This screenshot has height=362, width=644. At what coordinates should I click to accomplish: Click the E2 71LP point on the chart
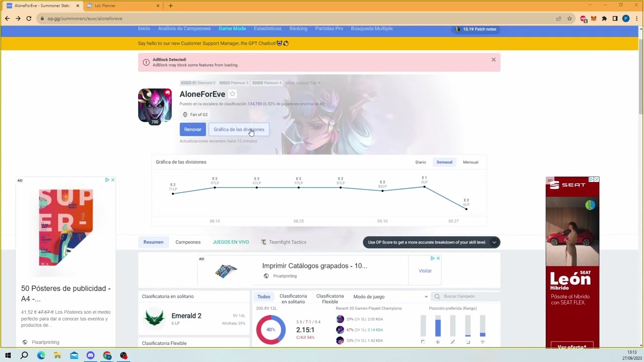coord(173,194)
